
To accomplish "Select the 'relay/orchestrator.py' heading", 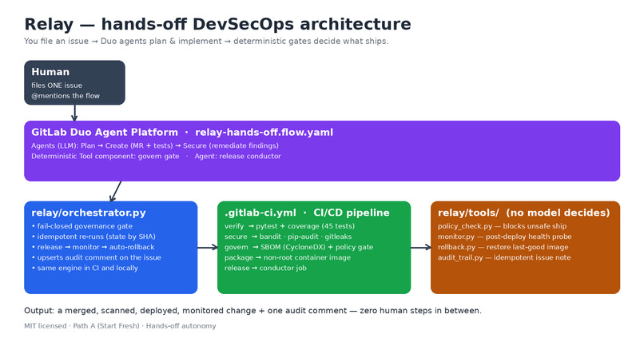I will point(89,213).
